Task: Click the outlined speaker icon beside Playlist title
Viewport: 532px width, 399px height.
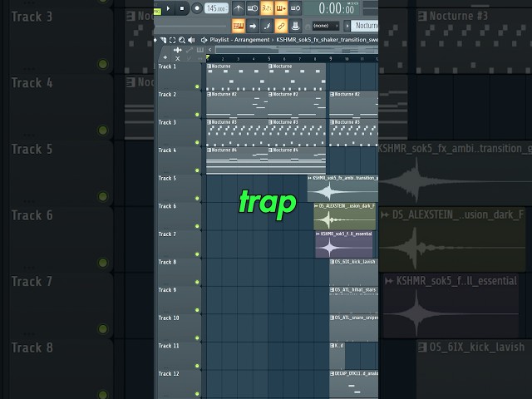Action: pyautogui.click(x=204, y=40)
